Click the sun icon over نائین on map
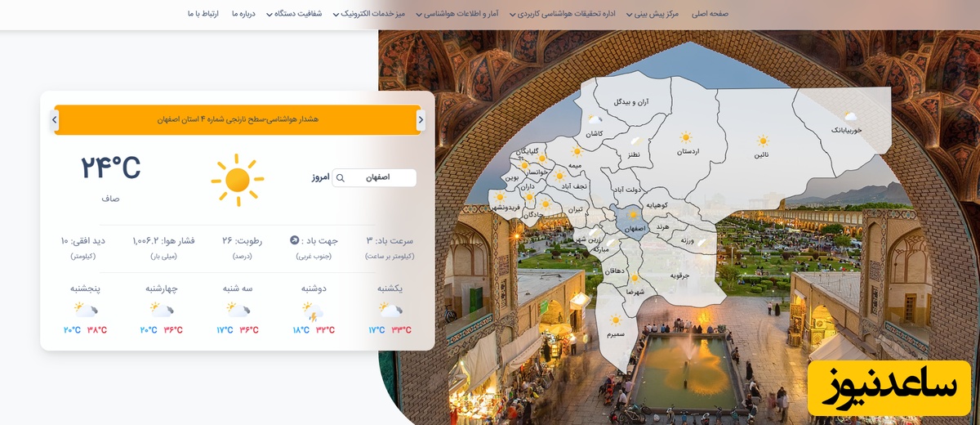The height and width of the screenshot is (425, 980). click(x=763, y=141)
